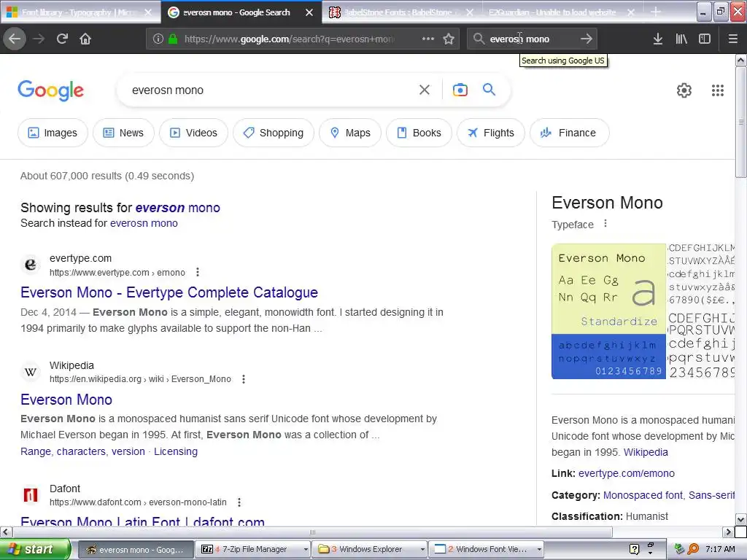Click the Firefox search box field
The height and width of the screenshot is (560, 747).
pyautogui.click(x=531, y=39)
